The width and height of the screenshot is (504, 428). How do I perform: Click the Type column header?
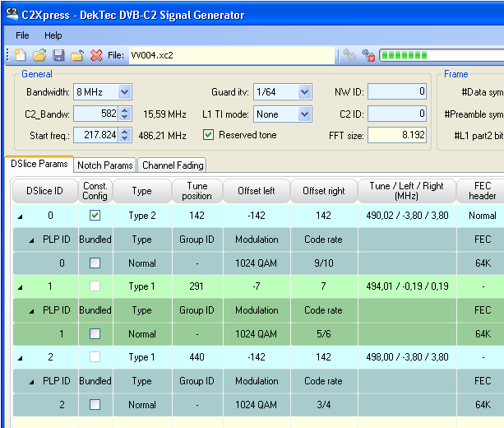[x=142, y=191]
